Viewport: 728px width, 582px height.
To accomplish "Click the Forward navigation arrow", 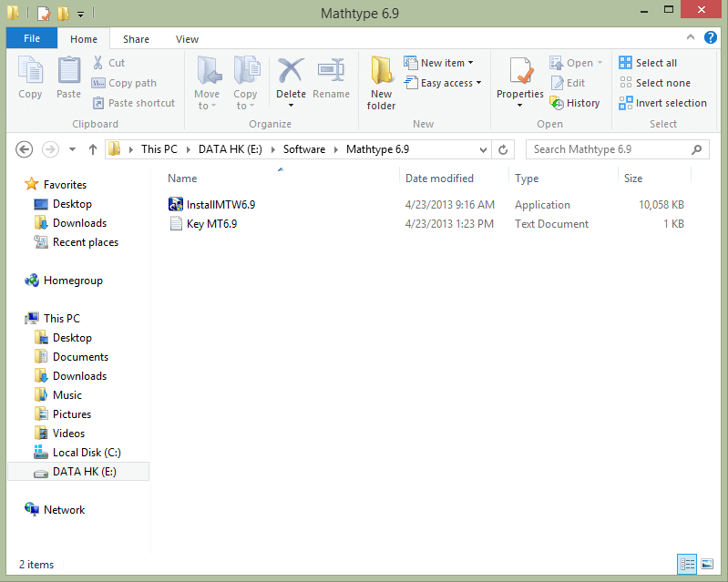I will (50, 149).
